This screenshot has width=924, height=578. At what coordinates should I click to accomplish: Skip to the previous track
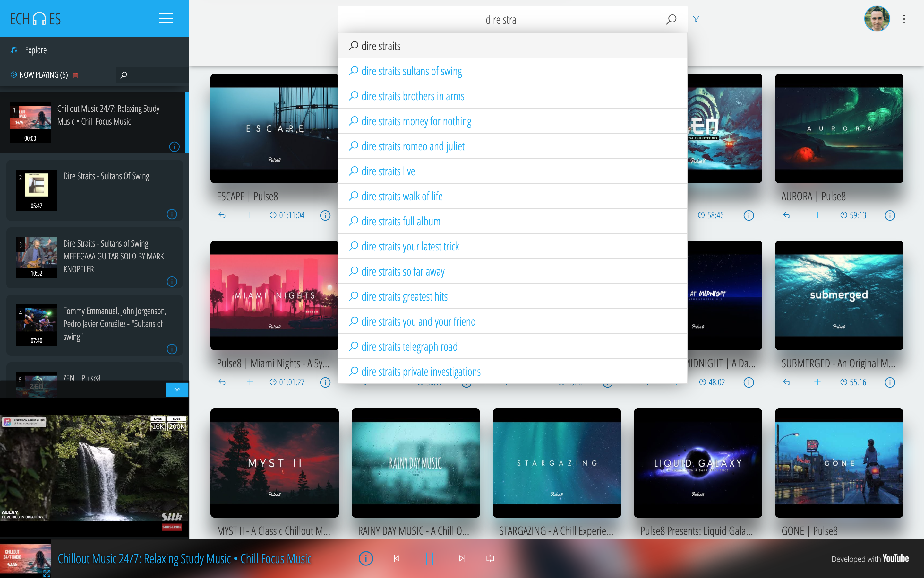pos(396,558)
